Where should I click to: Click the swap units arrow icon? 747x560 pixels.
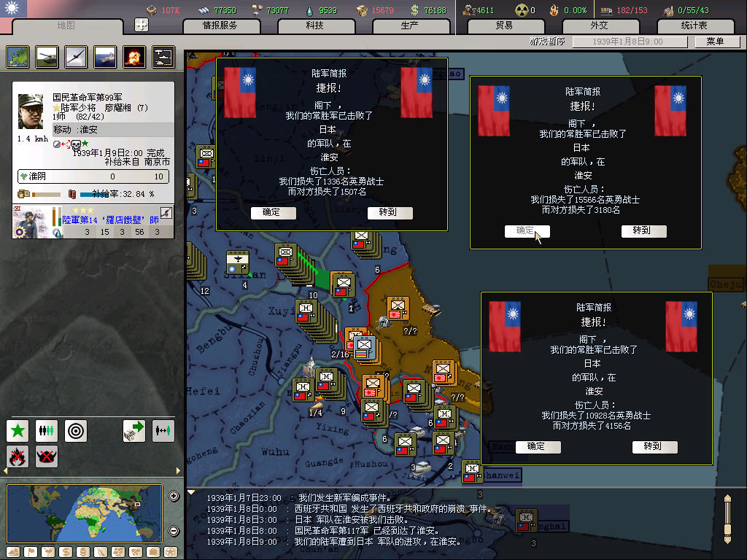[x=163, y=431]
